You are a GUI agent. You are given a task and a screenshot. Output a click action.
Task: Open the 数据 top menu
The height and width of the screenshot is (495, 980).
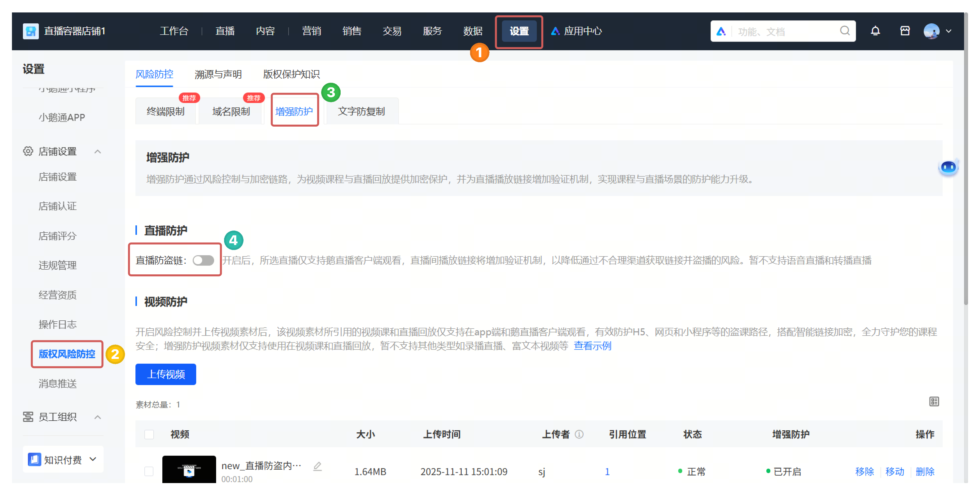(473, 31)
